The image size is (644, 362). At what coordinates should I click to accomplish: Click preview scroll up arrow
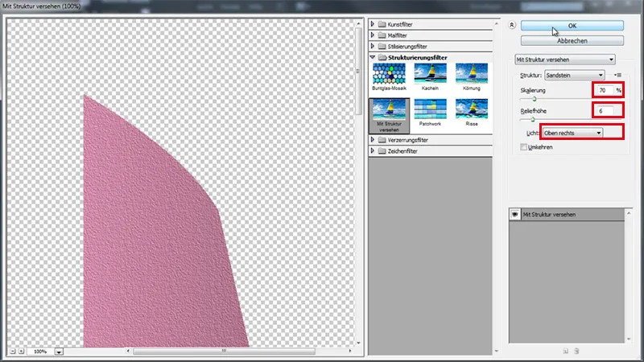pos(358,24)
